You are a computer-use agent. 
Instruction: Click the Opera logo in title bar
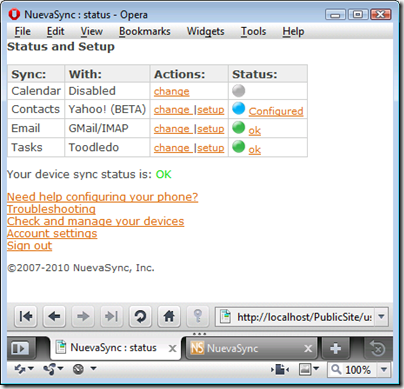pyautogui.click(x=14, y=15)
